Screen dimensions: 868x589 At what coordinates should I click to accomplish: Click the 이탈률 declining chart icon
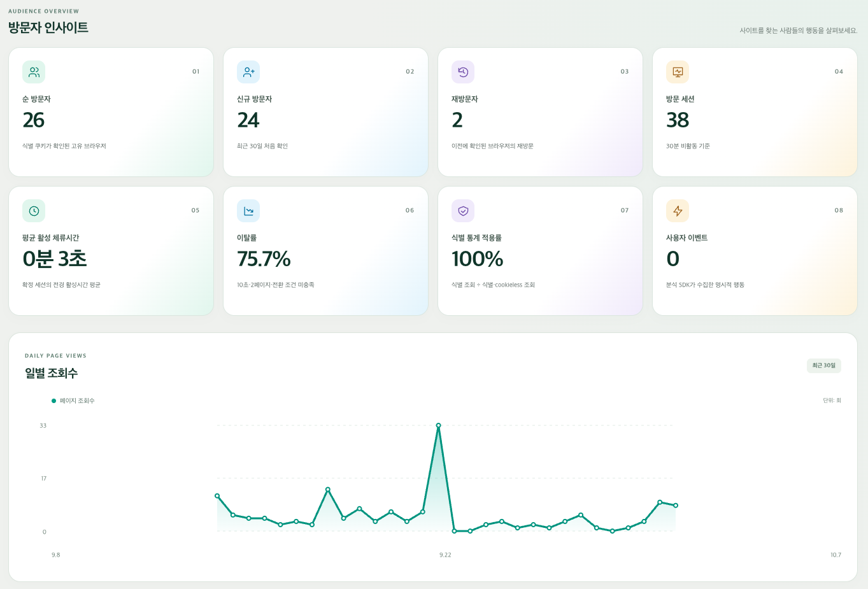pyautogui.click(x=248, y=211)
